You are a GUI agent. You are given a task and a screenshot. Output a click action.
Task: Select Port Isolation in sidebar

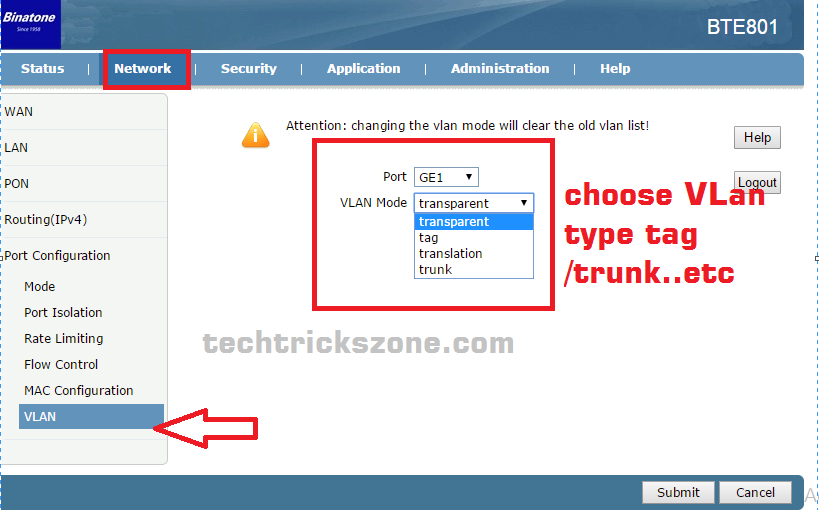(63, 312)
